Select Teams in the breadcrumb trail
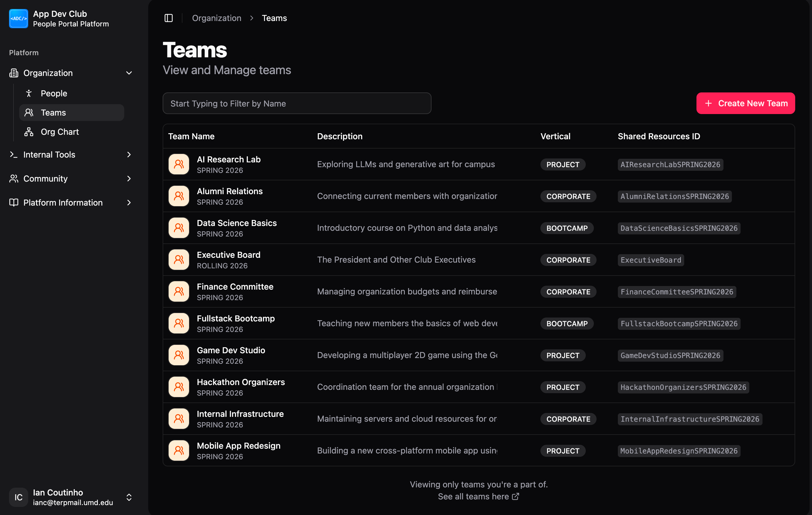812x515 pixels. click(275, 18)
